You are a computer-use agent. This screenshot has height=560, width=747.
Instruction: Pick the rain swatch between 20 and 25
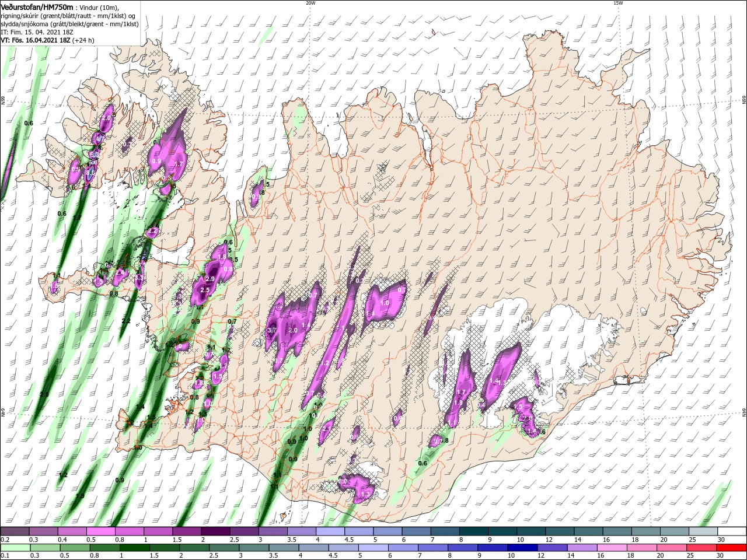click(671, 548)
